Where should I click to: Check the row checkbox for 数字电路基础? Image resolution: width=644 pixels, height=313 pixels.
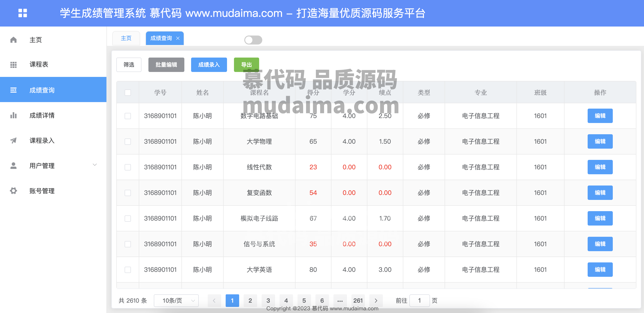(x=128, y=116)
